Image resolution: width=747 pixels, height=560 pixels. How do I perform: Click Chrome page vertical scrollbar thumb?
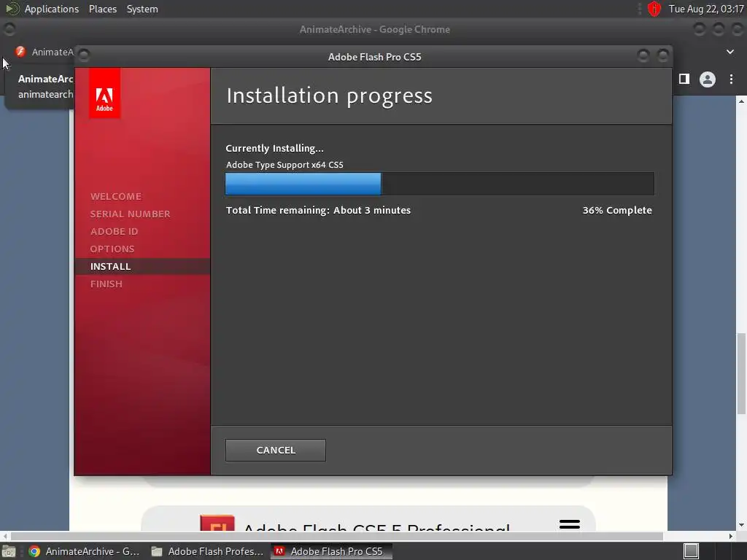(741, 373)
